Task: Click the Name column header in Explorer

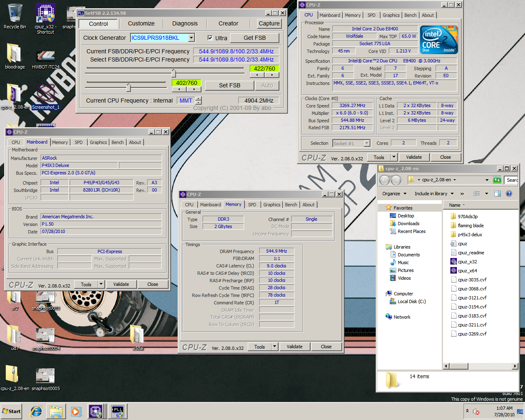Action: pos(454,205)
